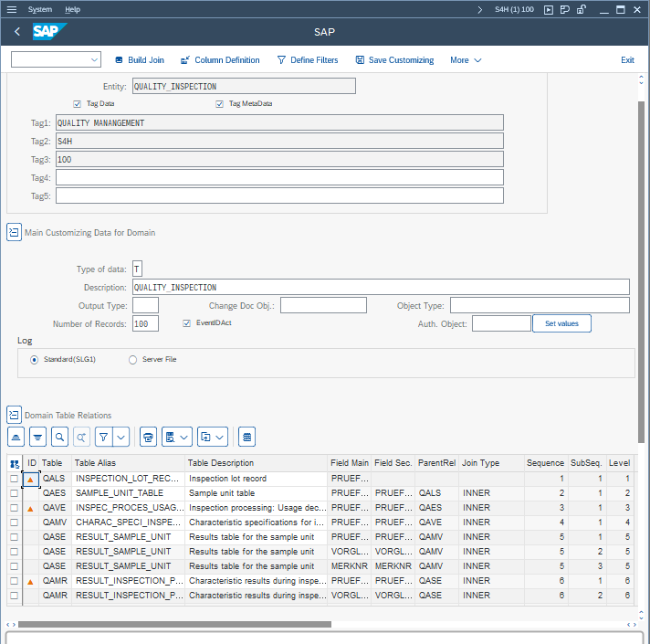The width and height of the screenshot is (650, 644).
Task: Click Save Customizing in the toolbar
Action: pyautogui.click(x=394, y=60)
